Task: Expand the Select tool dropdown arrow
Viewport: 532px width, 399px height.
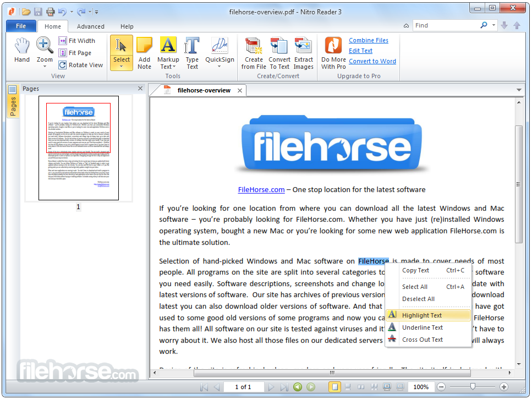Action: pyautogui.click(x=122, y=67)
